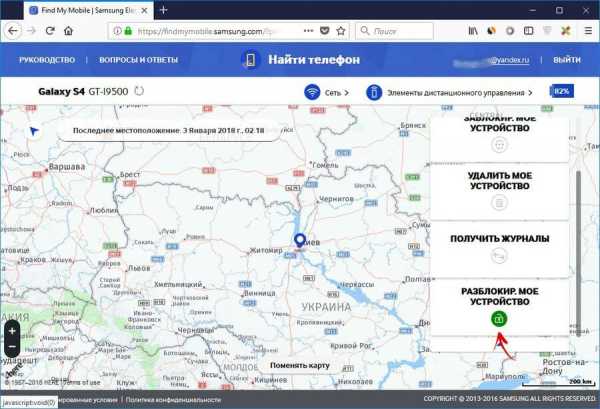The image size is (600, 409).
Task: Expand the Сеть network section
Action: pyautogui.click(x=328, y=92)
